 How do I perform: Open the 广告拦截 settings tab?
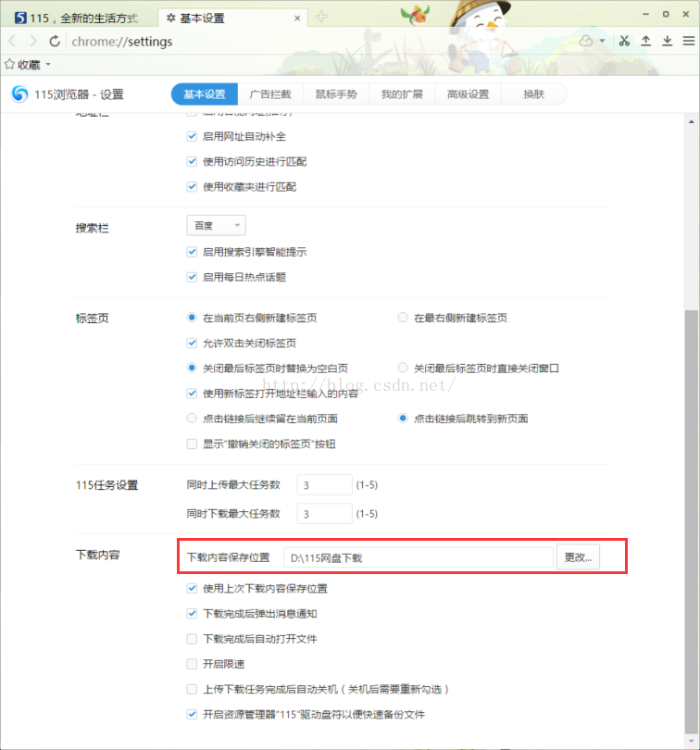click(270, 94)
